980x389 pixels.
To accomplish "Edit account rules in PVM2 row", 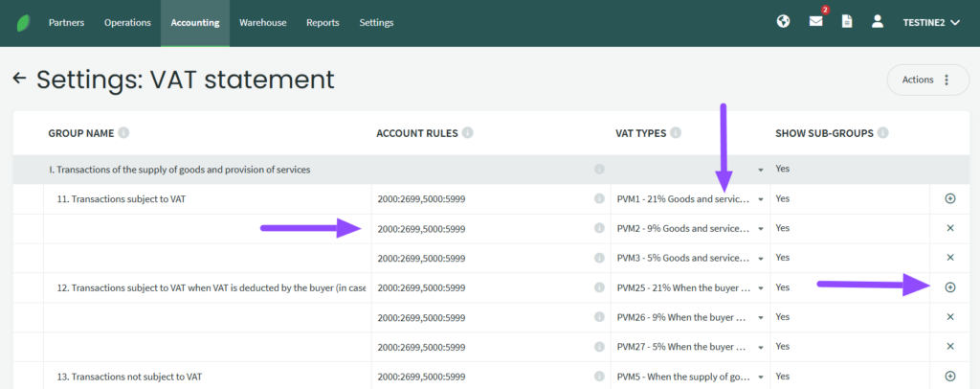I will click(491, 228).
